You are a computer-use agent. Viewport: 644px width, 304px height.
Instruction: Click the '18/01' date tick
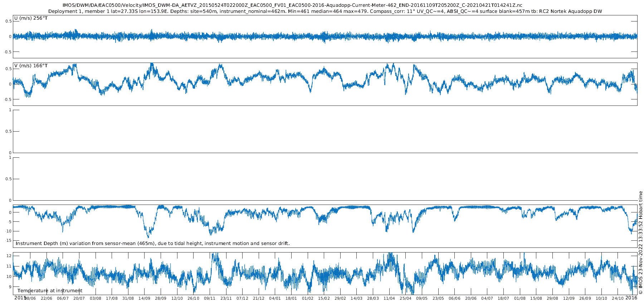pyautogui.click(x=291, y=299)
